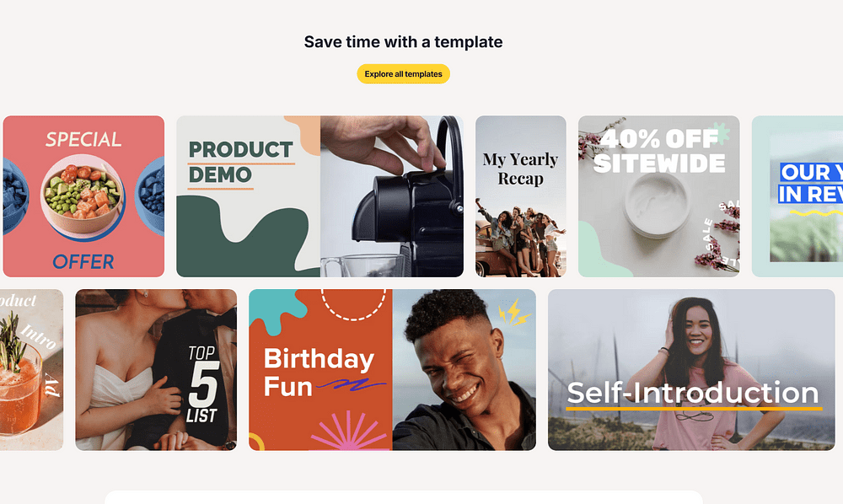Open the My Yearly Recap template
Image resolution: width=843 pixels, height=504 pixels.
tap(520, 196)
